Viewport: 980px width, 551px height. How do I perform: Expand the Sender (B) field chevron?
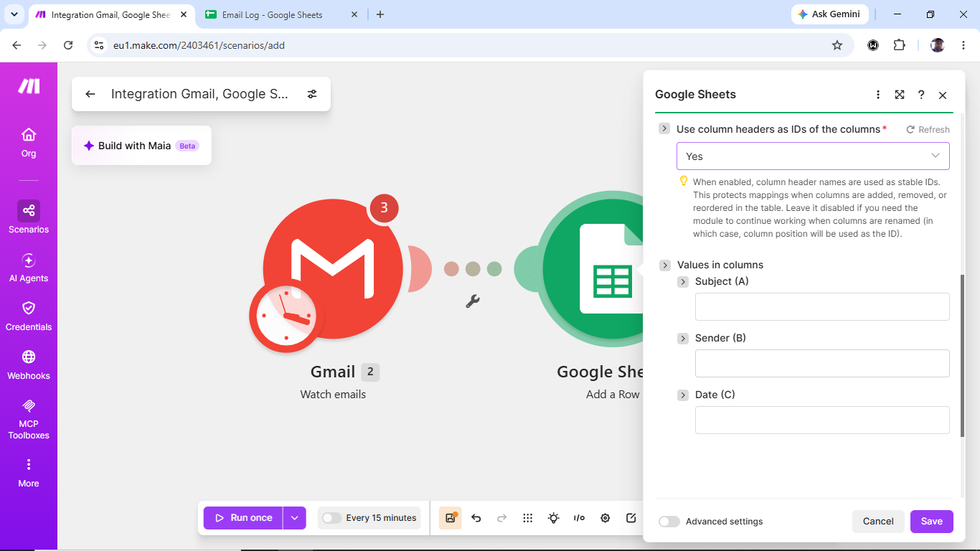click(x=683, y=339)
